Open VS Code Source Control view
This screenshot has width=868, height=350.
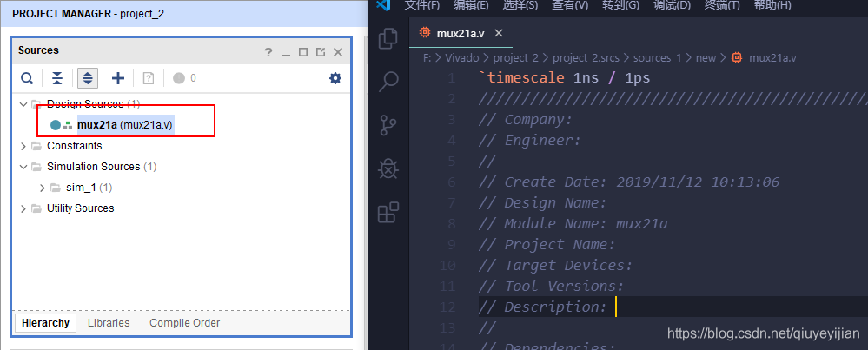(x=388, y=125)
